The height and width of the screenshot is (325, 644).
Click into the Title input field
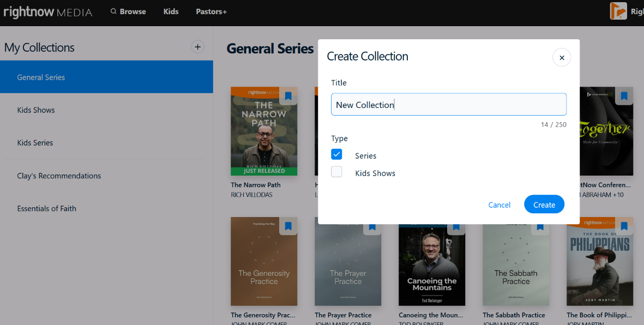(448, 104)
